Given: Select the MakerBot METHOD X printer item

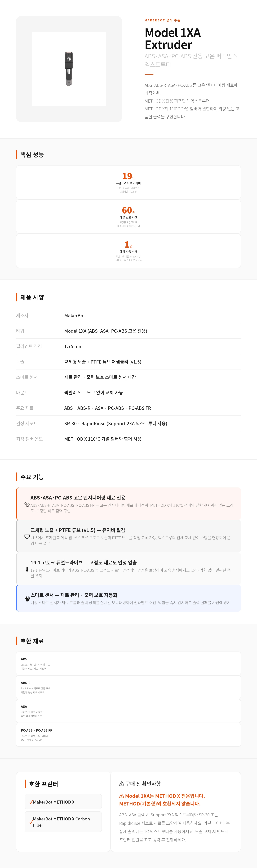Looking at the screenshot, I should [63, 802].
